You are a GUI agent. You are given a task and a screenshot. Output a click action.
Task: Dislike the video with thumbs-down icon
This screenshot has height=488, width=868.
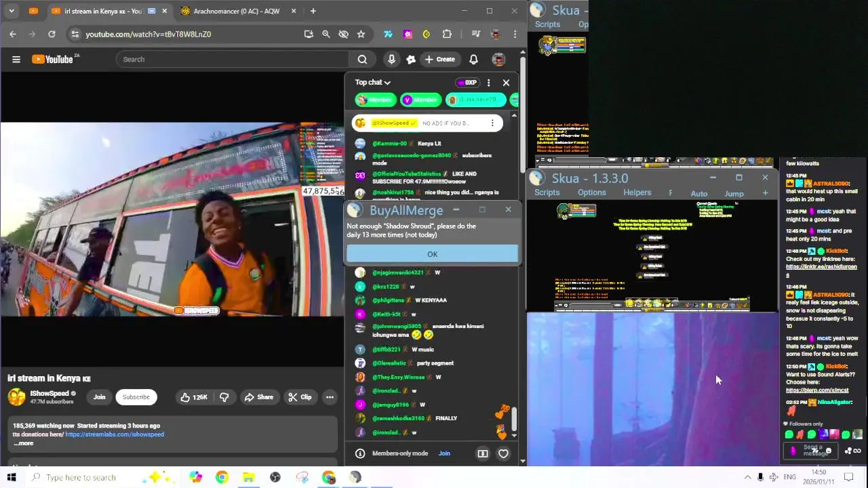(x=224, y=397)
